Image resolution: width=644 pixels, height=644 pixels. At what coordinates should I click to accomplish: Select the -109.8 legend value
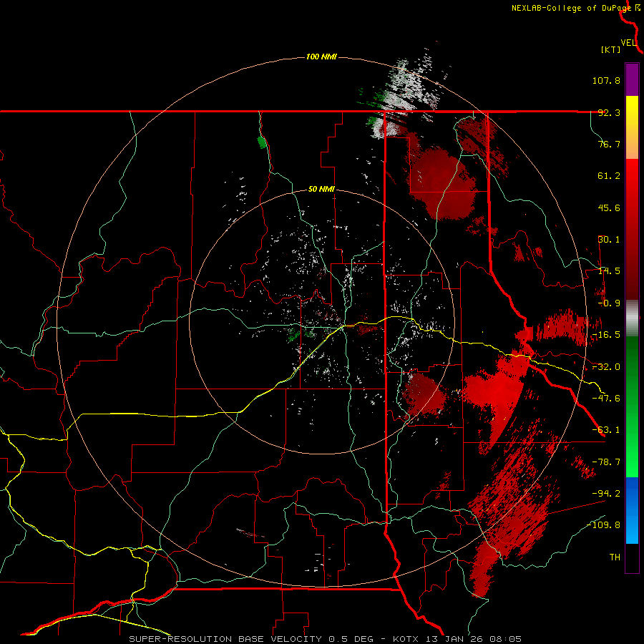(603, 525)
